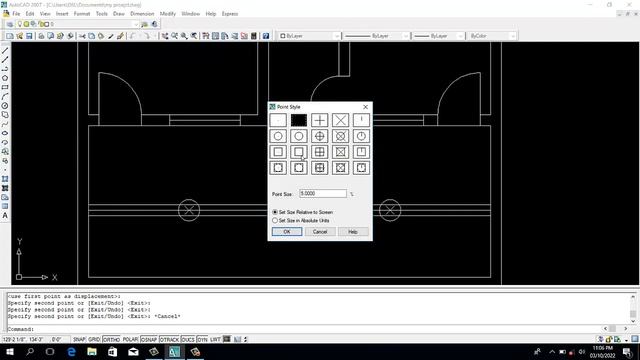Click the Point Size input field
The image size is (640, 360).
click(x=323, y=193)
